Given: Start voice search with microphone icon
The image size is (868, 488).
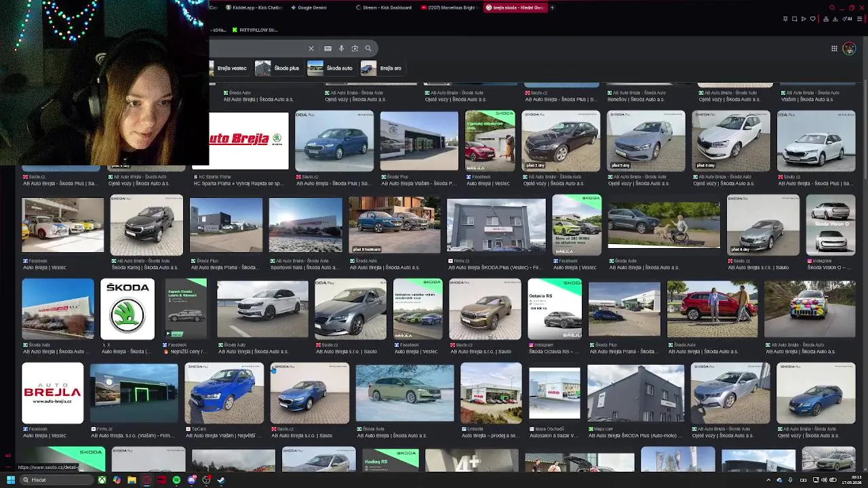Looking at the screenshot, I should 341,48.
